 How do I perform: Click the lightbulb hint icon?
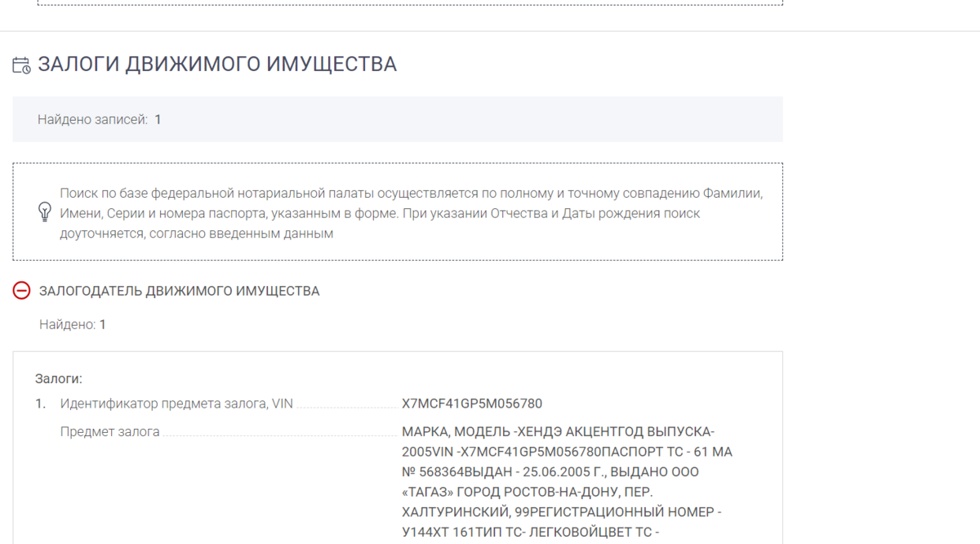pyautogui.click(x=45, y=212)
